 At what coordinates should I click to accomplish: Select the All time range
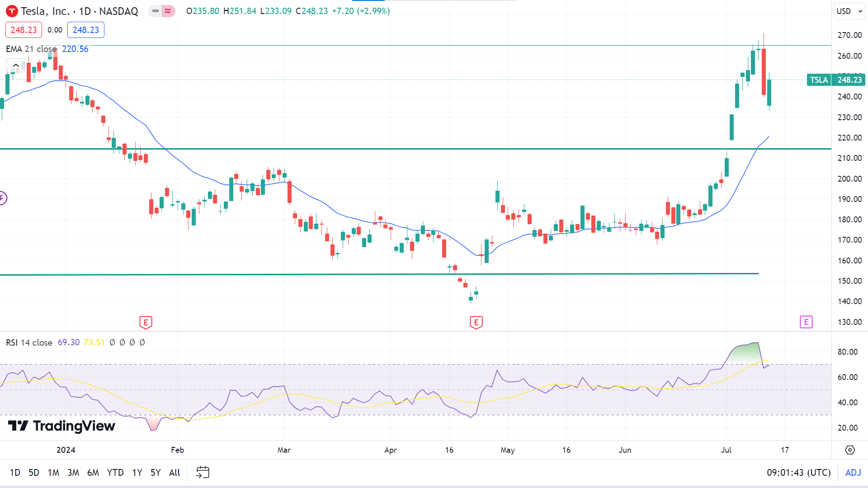point(175,473)
